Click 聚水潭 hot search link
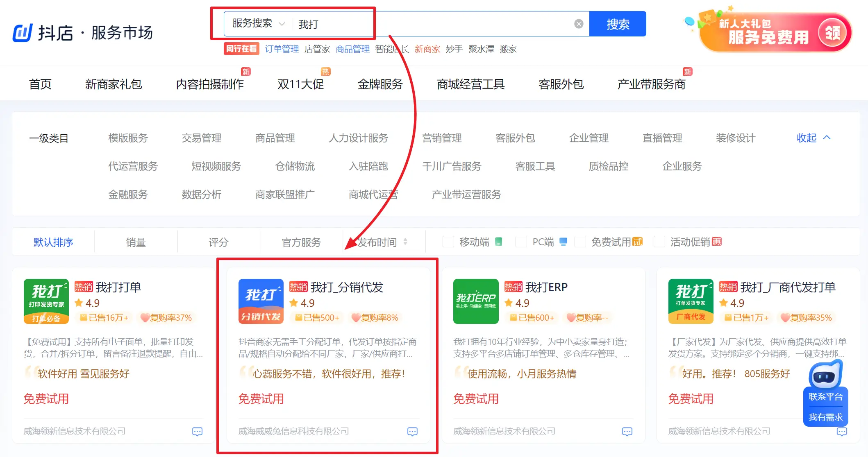The image size is (868, 457). coord(481,49)
